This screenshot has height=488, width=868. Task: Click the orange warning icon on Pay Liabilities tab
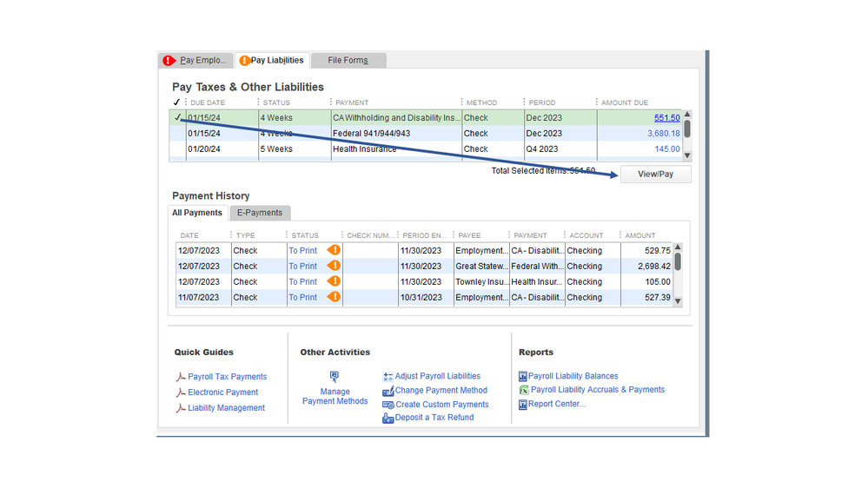point(244,60)
